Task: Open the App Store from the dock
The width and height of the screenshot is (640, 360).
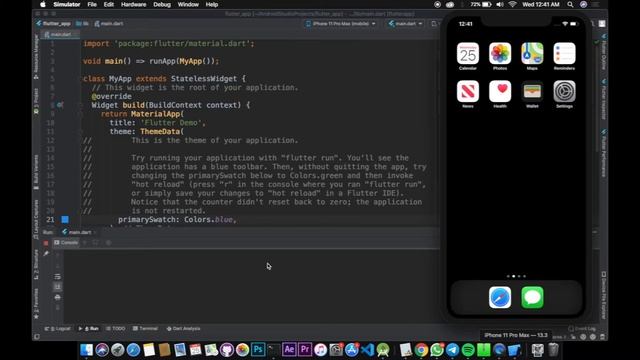Action: pos(352,350)
